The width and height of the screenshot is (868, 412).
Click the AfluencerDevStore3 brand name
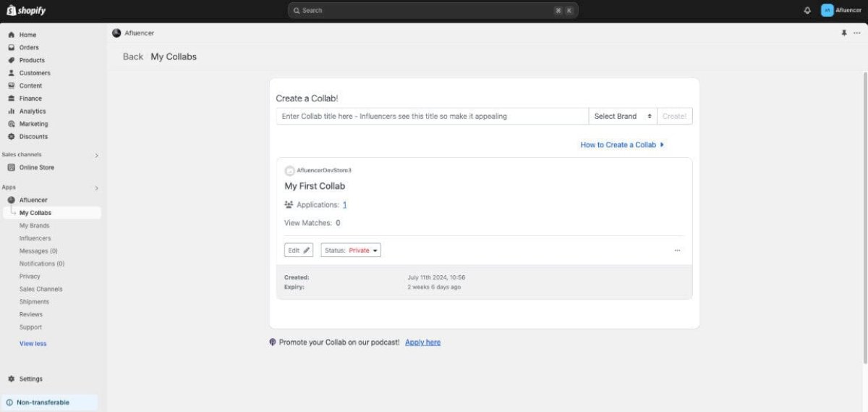(x=324, y=170)
